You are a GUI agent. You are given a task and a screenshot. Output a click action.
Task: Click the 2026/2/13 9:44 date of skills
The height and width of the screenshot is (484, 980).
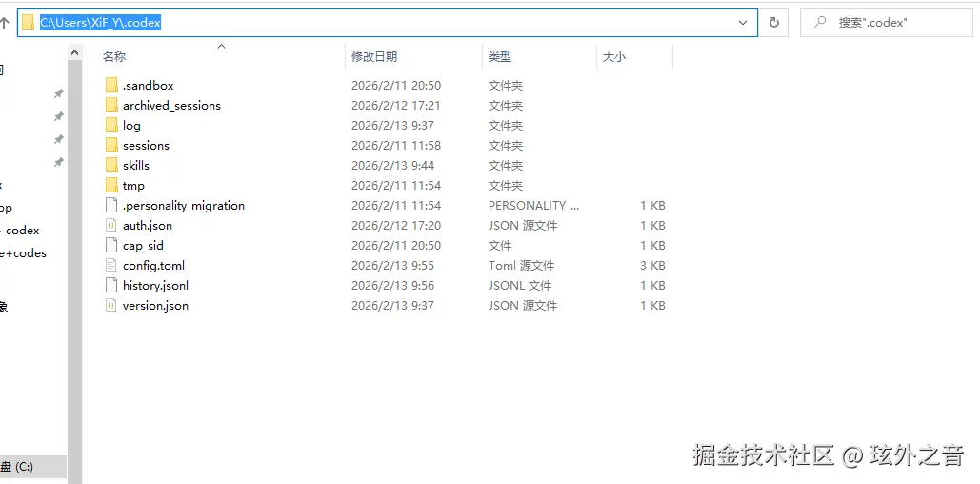[392, 165]
